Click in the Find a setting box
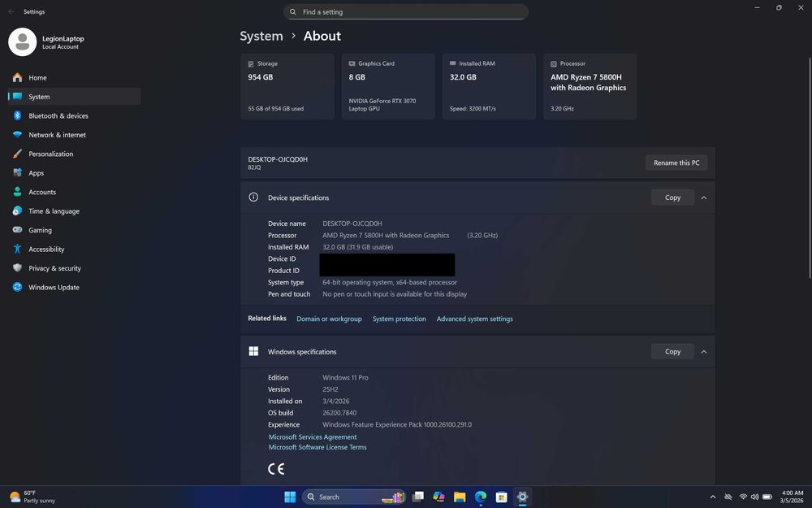 click(x=406, y=12)
